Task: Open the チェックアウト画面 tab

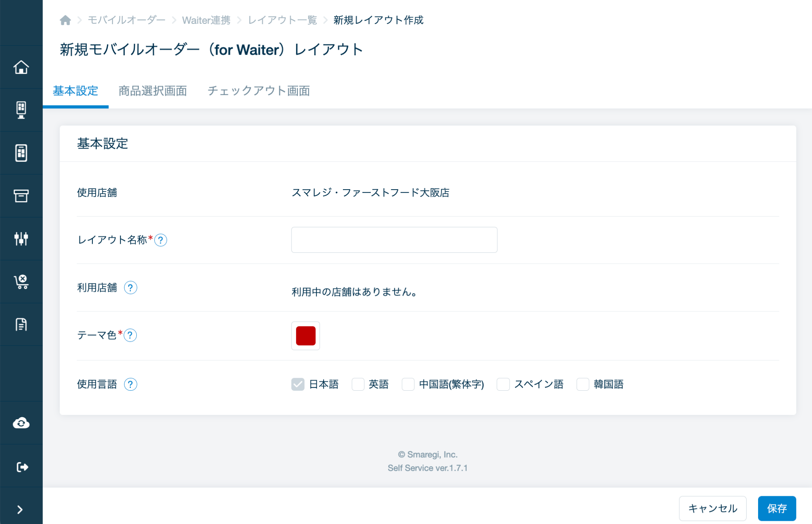Action: (x=259, y=91)
